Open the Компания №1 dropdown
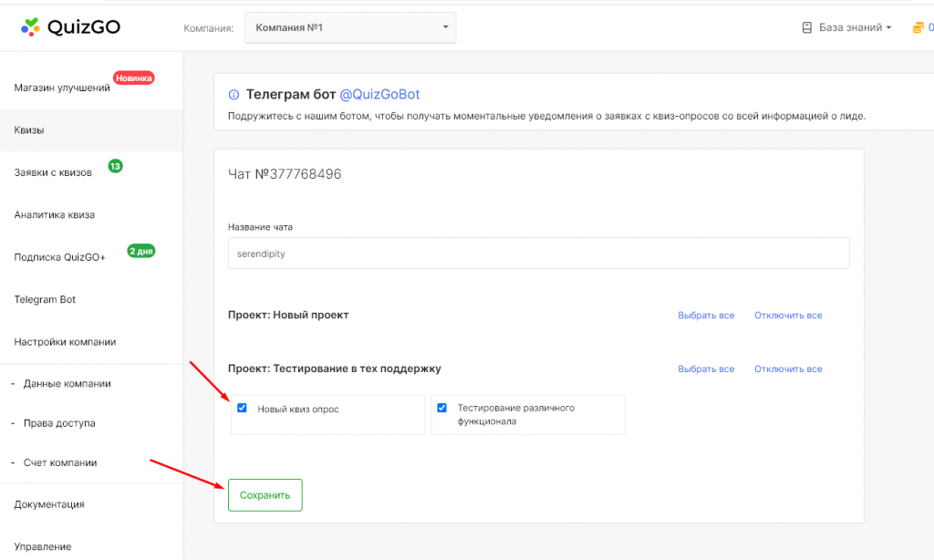Screen dimensions: 934x560 (350, 27)
